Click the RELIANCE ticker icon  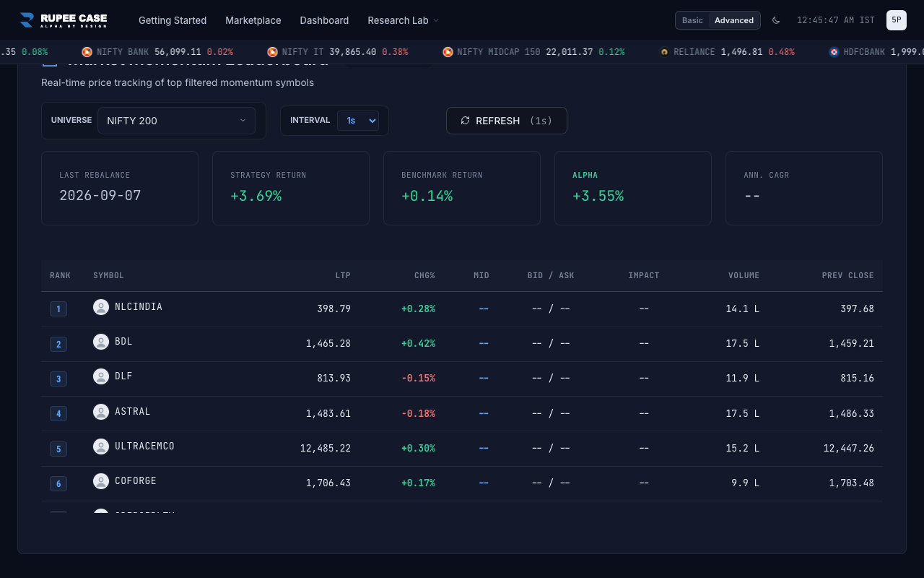[x=664, y=52]
